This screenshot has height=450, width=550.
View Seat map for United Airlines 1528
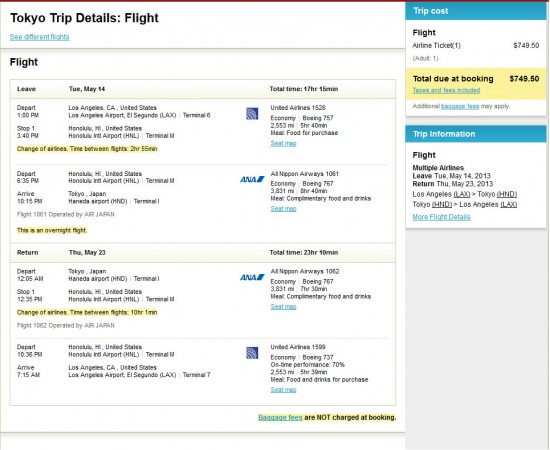pyautogui.click(x=283, y=143)
